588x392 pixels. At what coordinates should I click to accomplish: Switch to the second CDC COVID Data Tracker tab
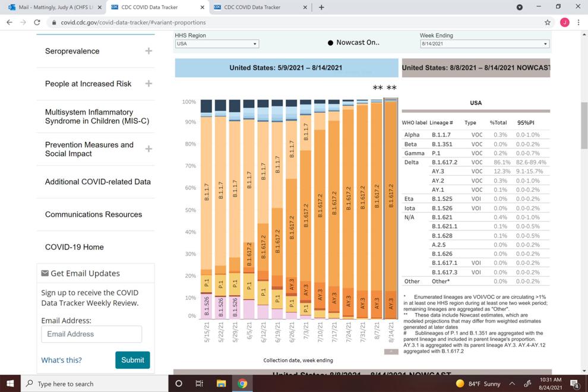(x=260, y=7)
